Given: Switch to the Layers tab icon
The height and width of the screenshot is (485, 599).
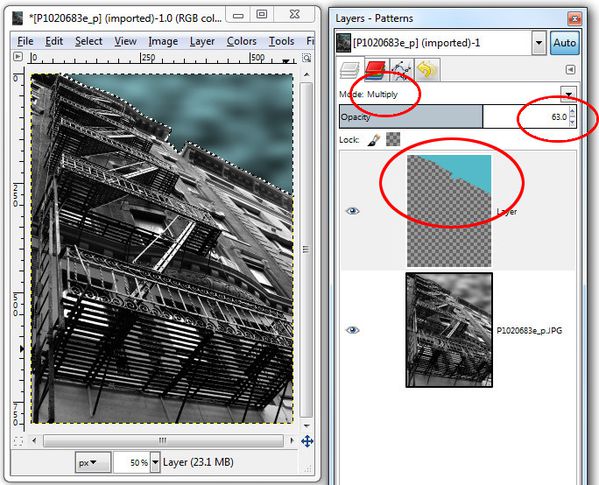Looking at the screenshot, I should (350, 70).
